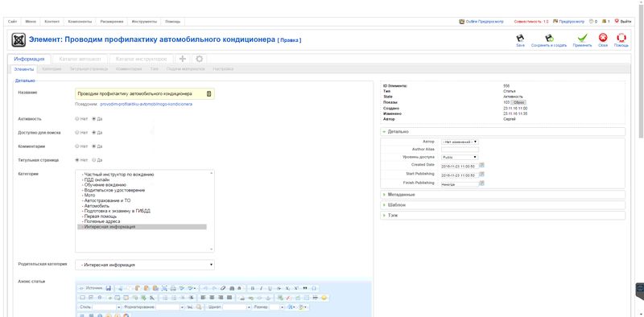Image resolution: width=644 pixels, height=317 pixels.
Task: Collapse the Детально panel on the right
Action: click(503, 132)
